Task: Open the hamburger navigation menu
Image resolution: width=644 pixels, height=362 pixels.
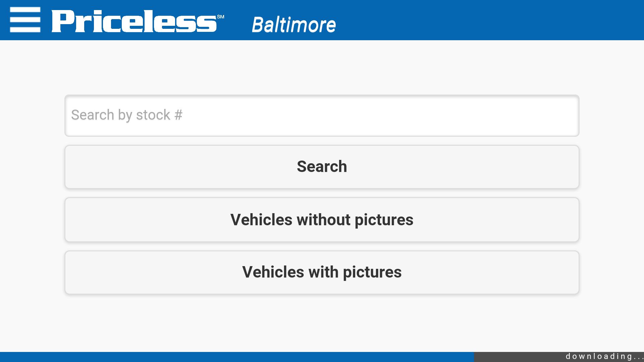Action: 25,20
